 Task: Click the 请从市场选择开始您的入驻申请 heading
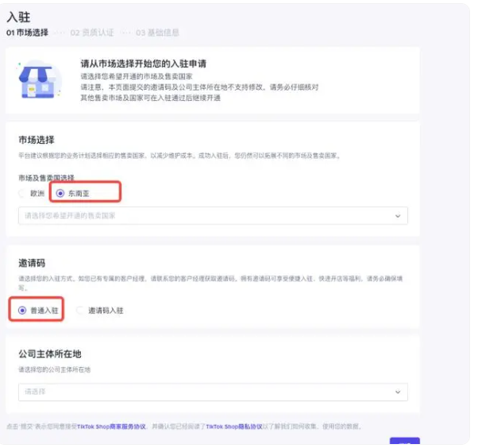[x=143, y=64]
